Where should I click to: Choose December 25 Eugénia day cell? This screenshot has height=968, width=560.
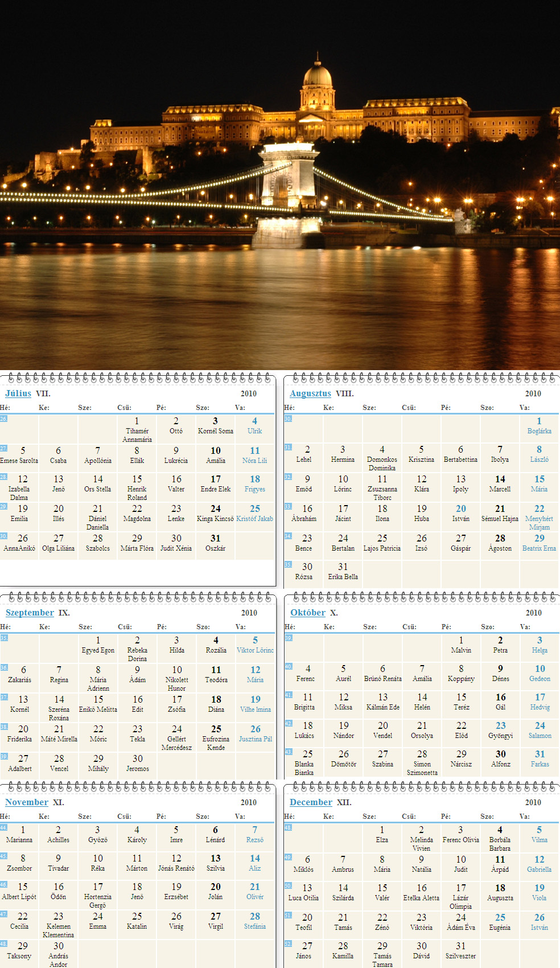click(x=500, y=922)
